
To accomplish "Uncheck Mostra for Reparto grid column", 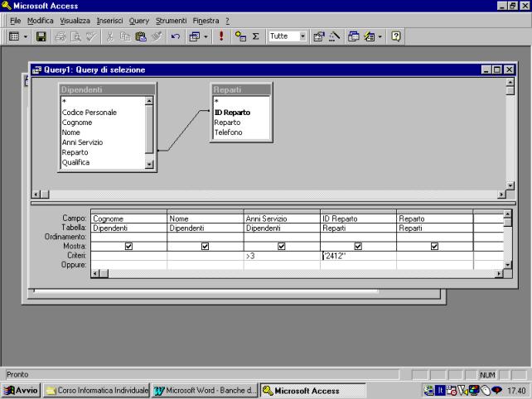I will coord(434,247).
